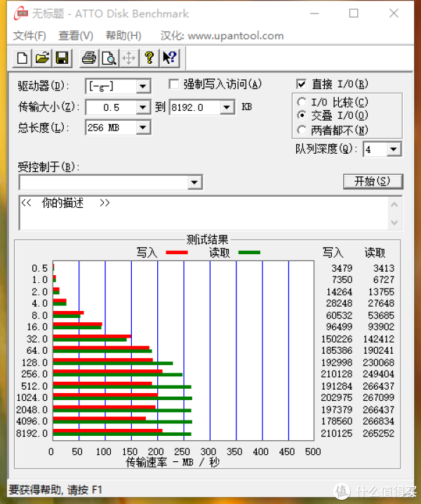Maximize the ATTO Disk Benchmark window

(x=354, y=13)
